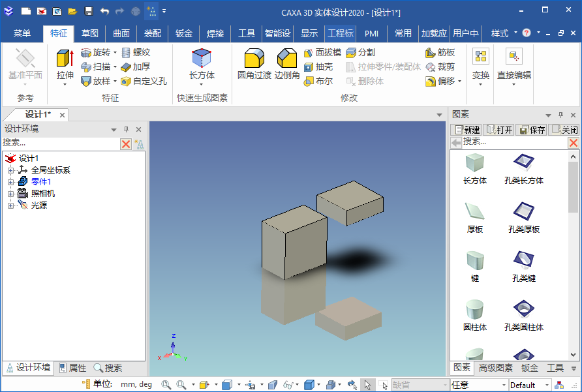Screen dimensions: 582x392
Task: Click the 螺纹 thread tool
Action: point(136,53)
